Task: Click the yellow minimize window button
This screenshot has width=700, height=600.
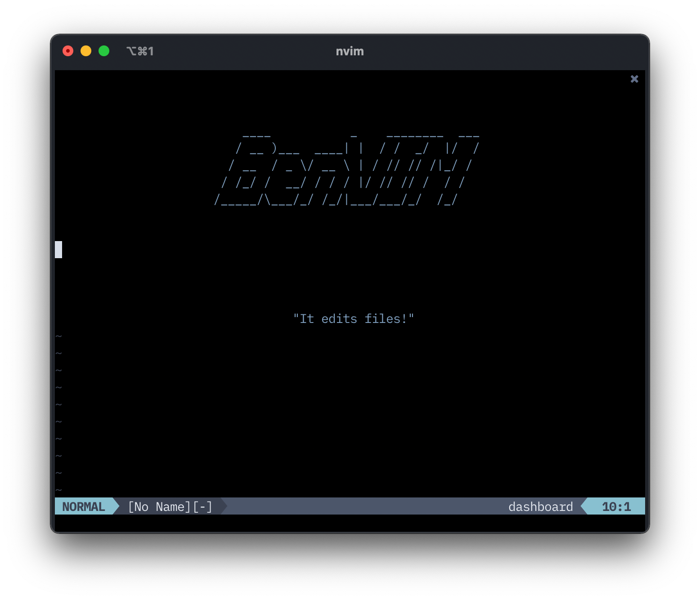Action: click(x=86, y=51)
